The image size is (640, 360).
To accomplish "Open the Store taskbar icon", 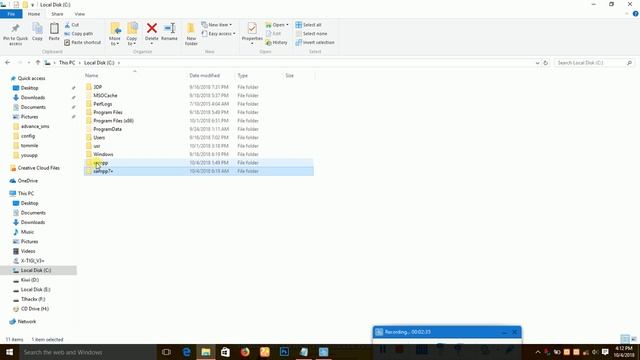I will [x=225, y=352].
